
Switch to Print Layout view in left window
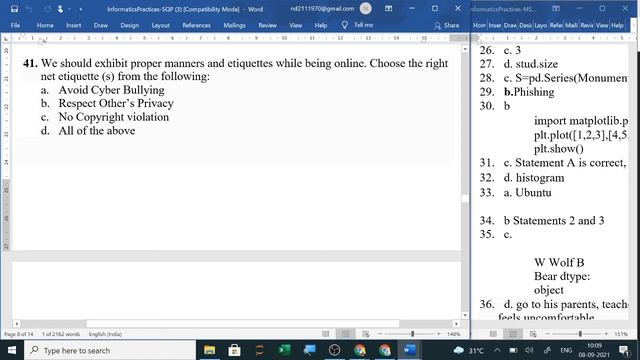click(x=346, y=334)
